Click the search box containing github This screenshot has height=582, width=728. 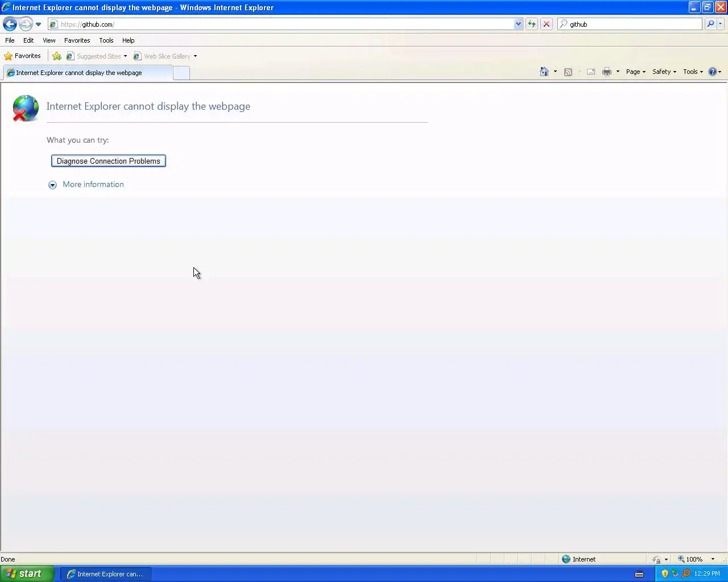[x=630, y=24]
